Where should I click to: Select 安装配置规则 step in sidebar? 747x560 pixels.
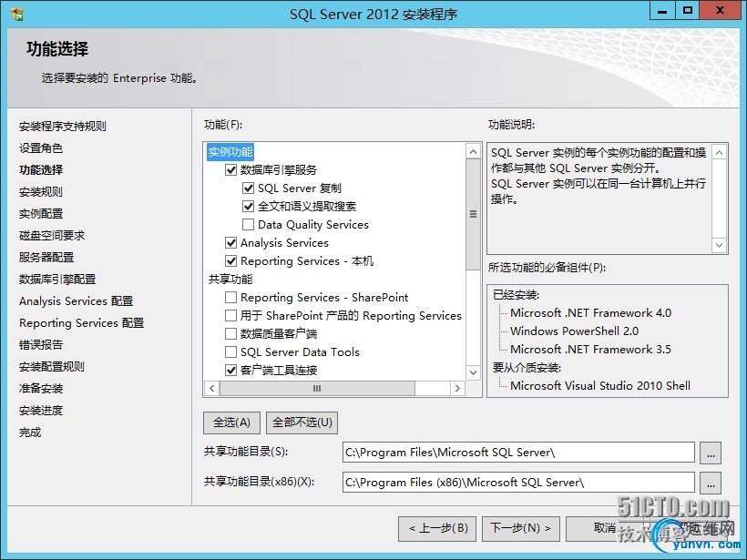click(52, 367)
